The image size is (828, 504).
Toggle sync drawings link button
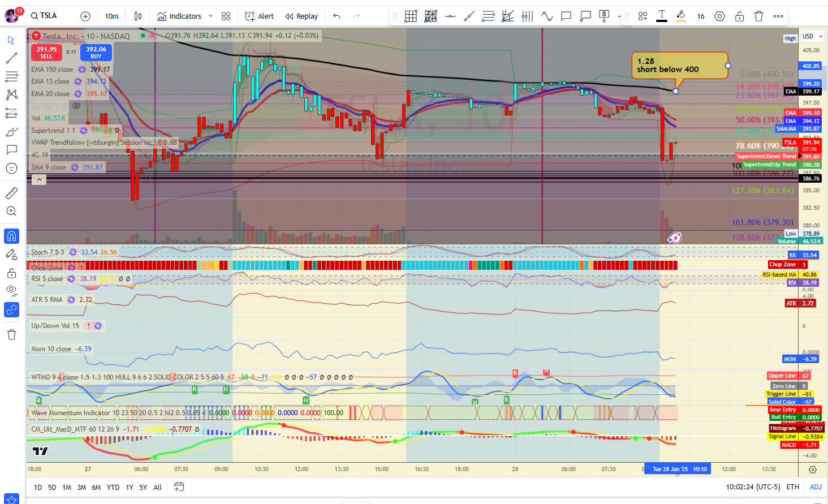[x=11, y=309]
